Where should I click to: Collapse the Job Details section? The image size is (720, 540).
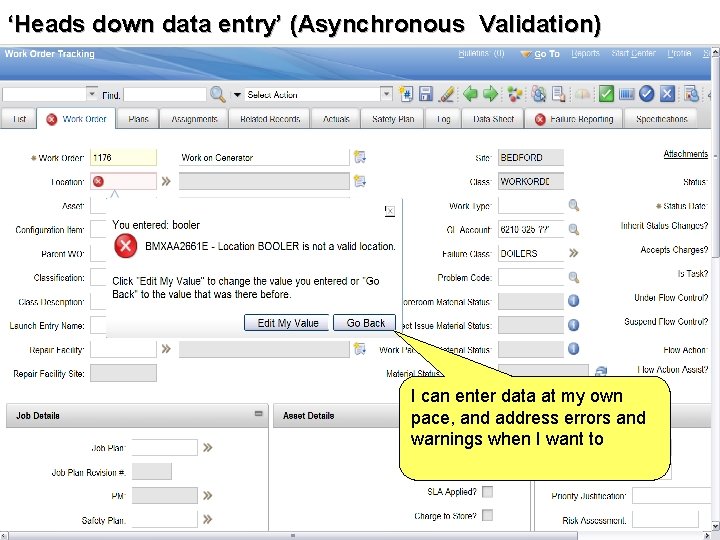[x=259, y=414]
